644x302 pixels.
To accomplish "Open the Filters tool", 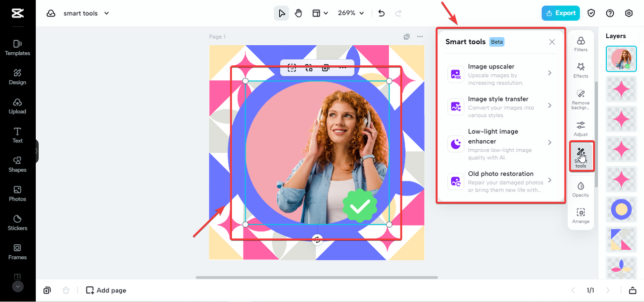I will (581, 44).
